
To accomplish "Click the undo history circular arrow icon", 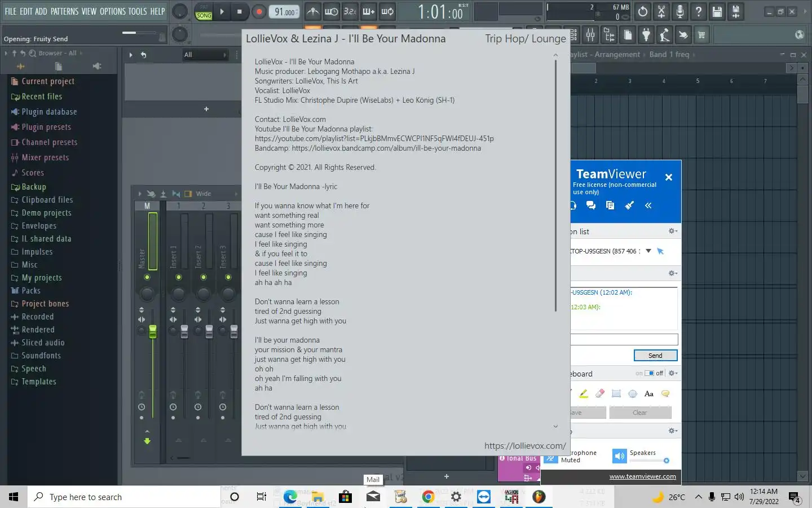I will click(x=643, y=11).
